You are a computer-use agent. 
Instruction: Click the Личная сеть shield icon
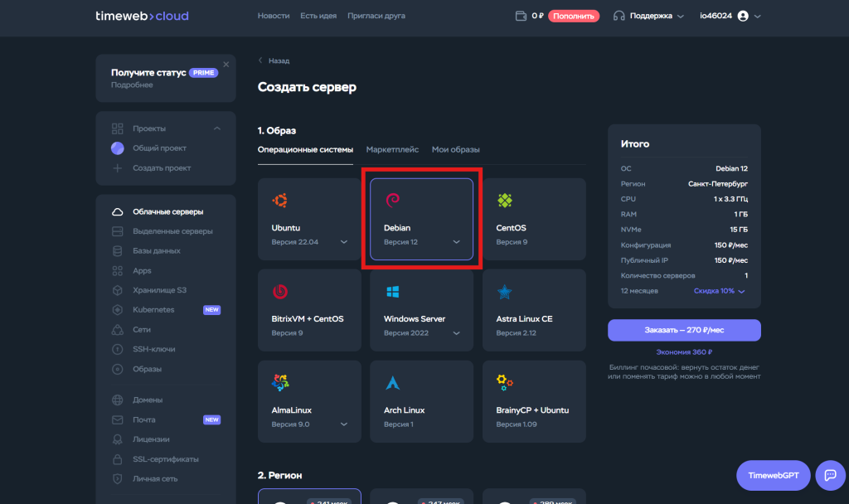click(118, 478)
